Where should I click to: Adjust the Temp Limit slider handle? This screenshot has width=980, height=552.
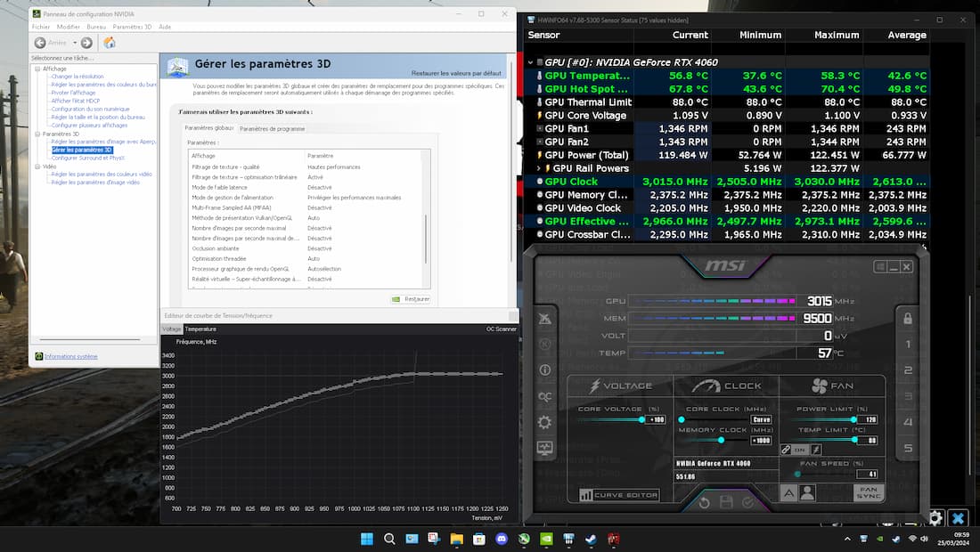pyautogui.click(x=854, y=440)
